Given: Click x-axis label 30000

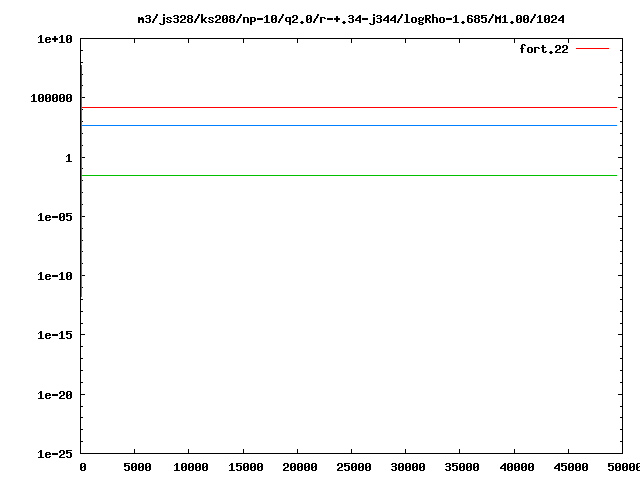Looking at the screenshot, I should click(x=408, y=467).
